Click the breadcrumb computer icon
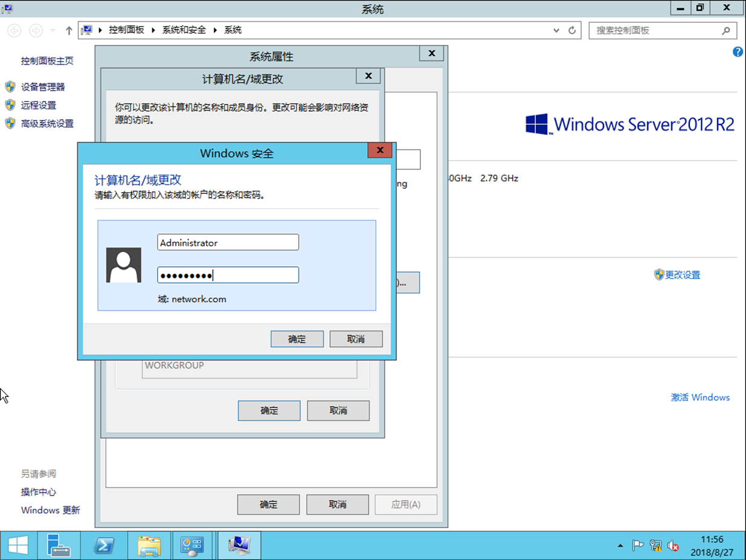The height and width of the screenshot is (560, 746). (x=87, y=30)
